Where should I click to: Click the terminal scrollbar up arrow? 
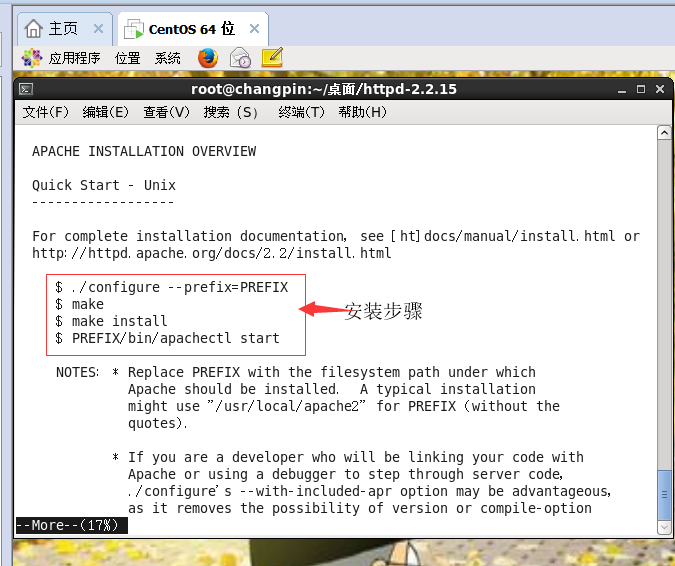[664, 133]
